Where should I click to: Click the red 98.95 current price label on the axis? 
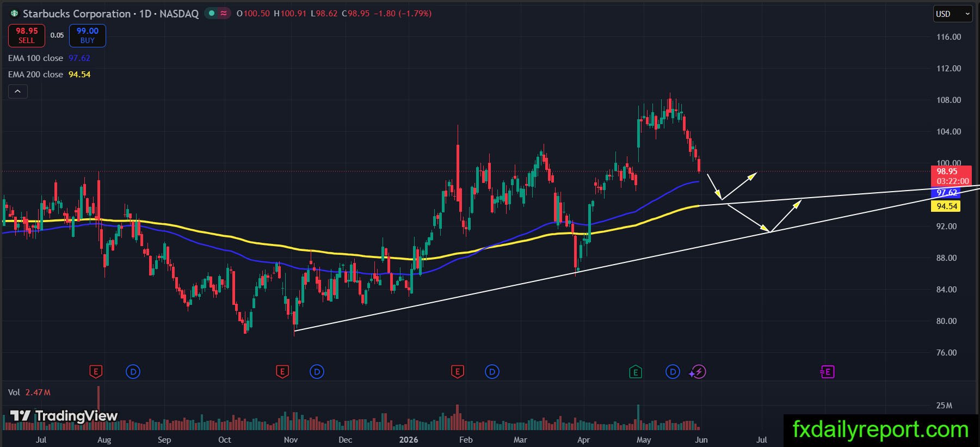(947, 172)
